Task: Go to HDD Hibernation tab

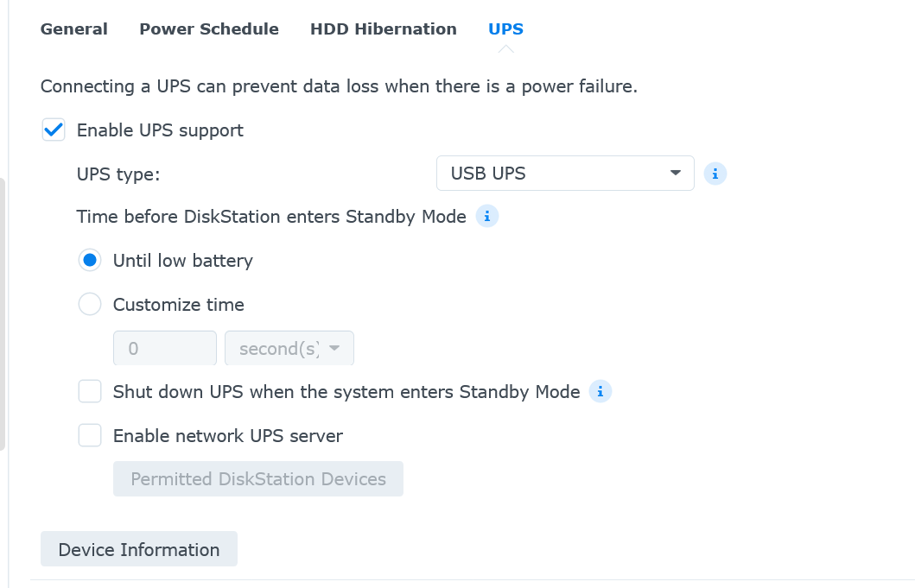Action: coord(384,28)
